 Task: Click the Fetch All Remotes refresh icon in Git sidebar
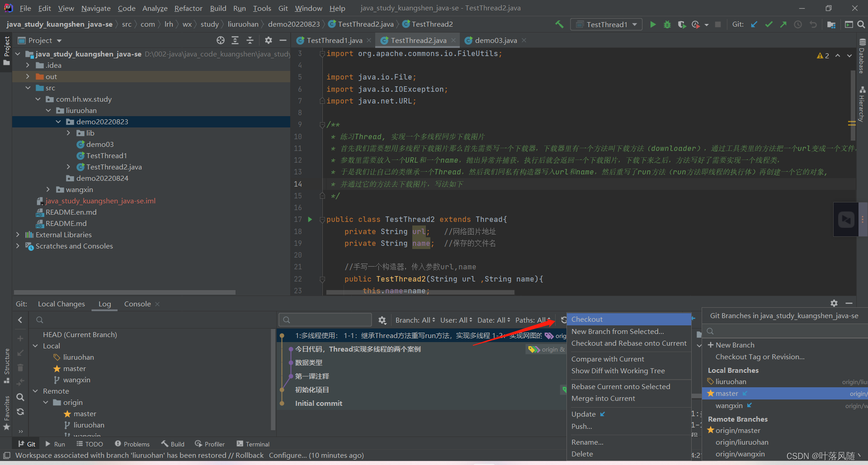20,412
